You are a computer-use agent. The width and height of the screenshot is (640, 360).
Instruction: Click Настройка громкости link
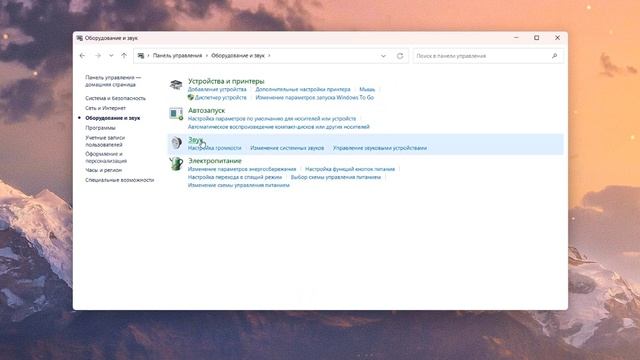click(215, 148)
